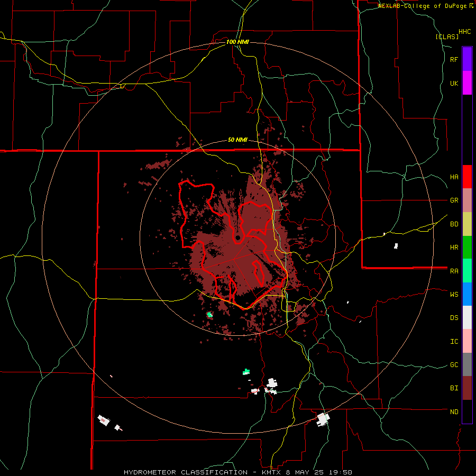
Task: Pick the yellow BD legend swatch
Action: click(x=467, y=224)
